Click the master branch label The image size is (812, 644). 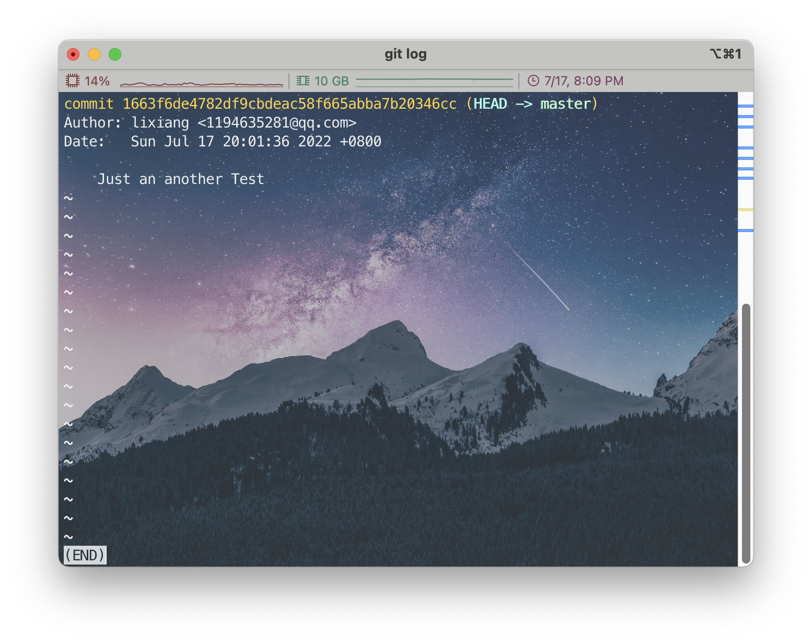565,104
